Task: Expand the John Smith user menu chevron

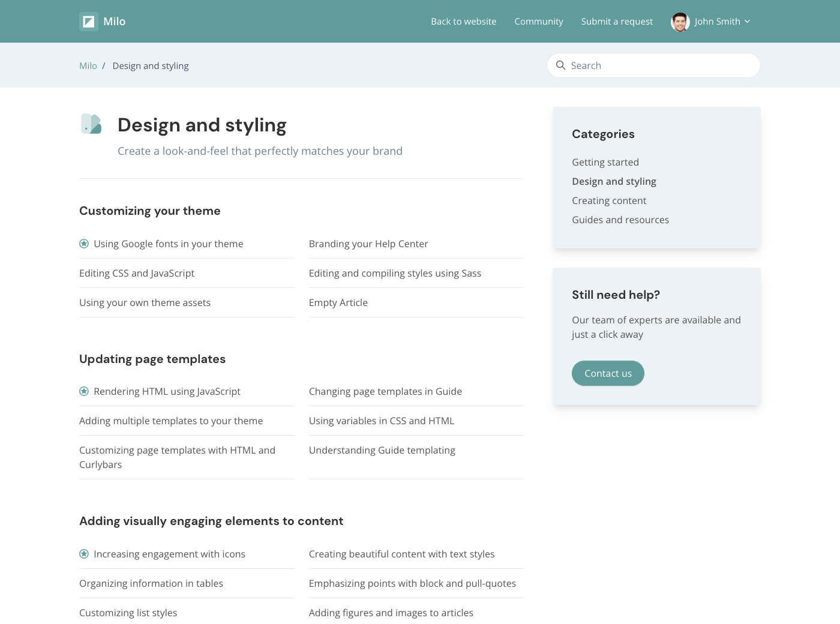Action: pos(748,22)
